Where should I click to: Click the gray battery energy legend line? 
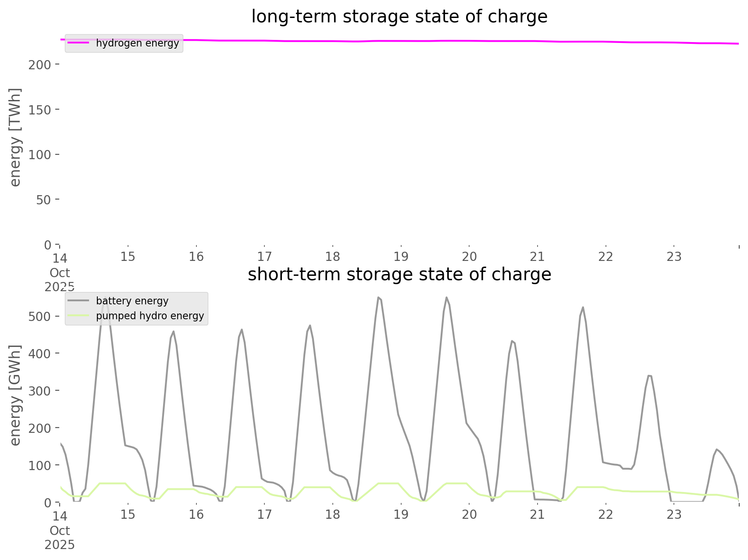pyautogui.click(x=78, y=301)
